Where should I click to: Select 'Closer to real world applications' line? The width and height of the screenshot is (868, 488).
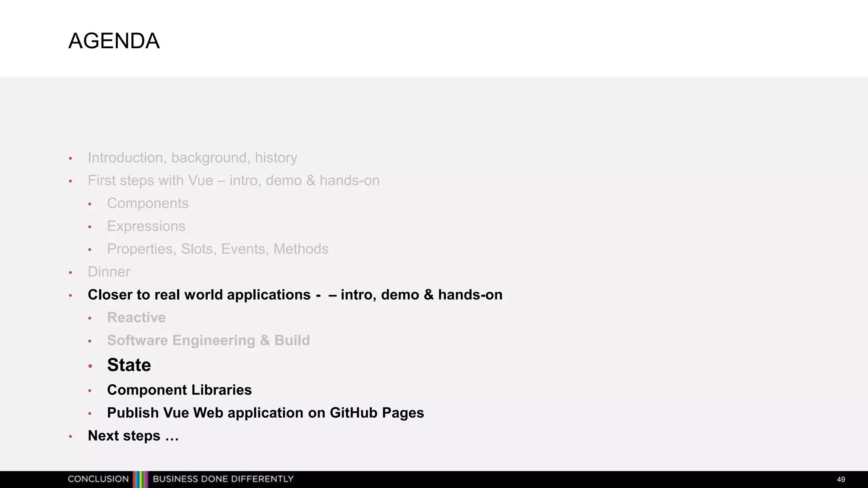(x=295, y=295)
